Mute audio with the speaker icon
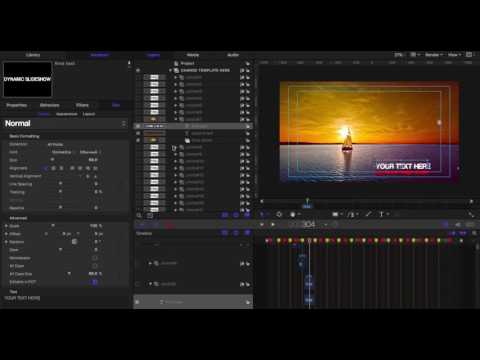Image resolution: width=480 pixels, height=360 pixels. click(x=458, y=225)
